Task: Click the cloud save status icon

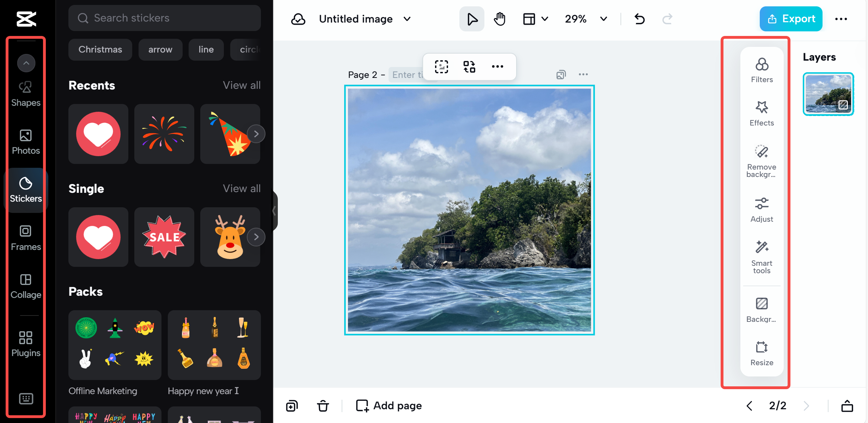Action: click(298, 19)
